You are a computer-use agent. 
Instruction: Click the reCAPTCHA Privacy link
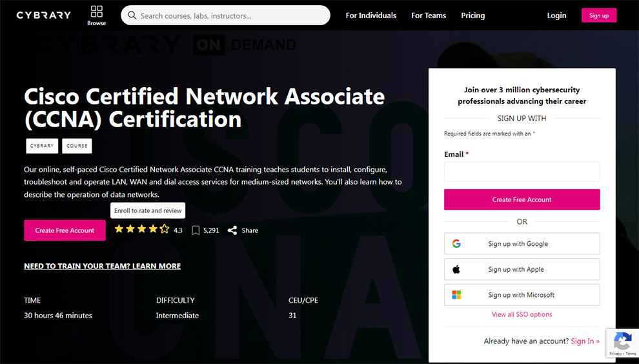[615, 354]
